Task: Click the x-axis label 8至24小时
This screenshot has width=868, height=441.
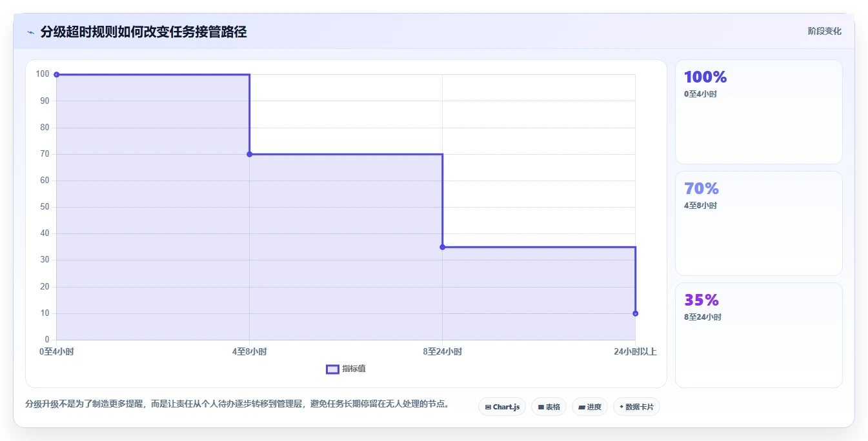Action: [x=442, y=352]
